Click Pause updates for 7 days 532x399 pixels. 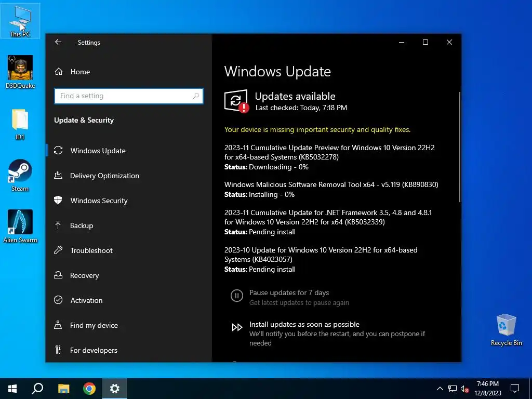pos(289,292)
